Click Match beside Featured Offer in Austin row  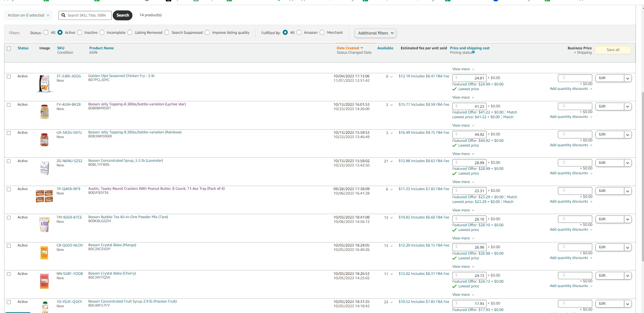point(512,197)
